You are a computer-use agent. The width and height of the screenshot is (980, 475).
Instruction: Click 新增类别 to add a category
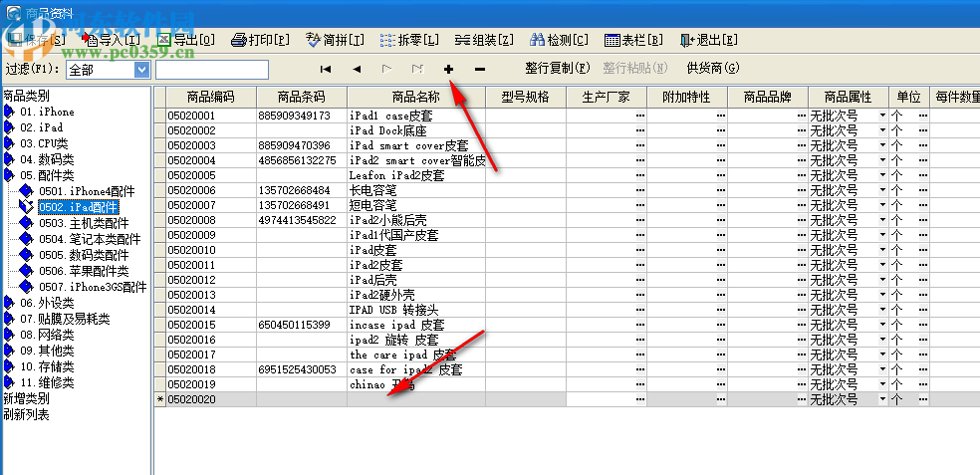pyautogui.click(x=26, y=398)
